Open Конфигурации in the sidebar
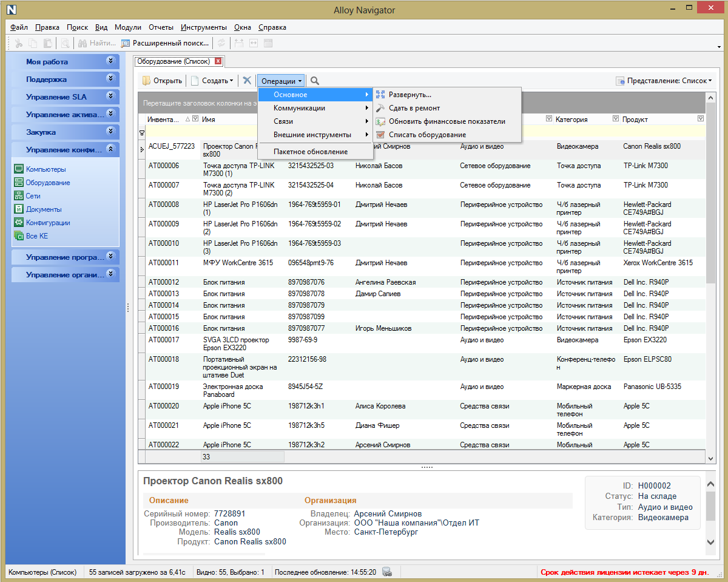This screenshot has height=582, width=728. coord(42,223)
